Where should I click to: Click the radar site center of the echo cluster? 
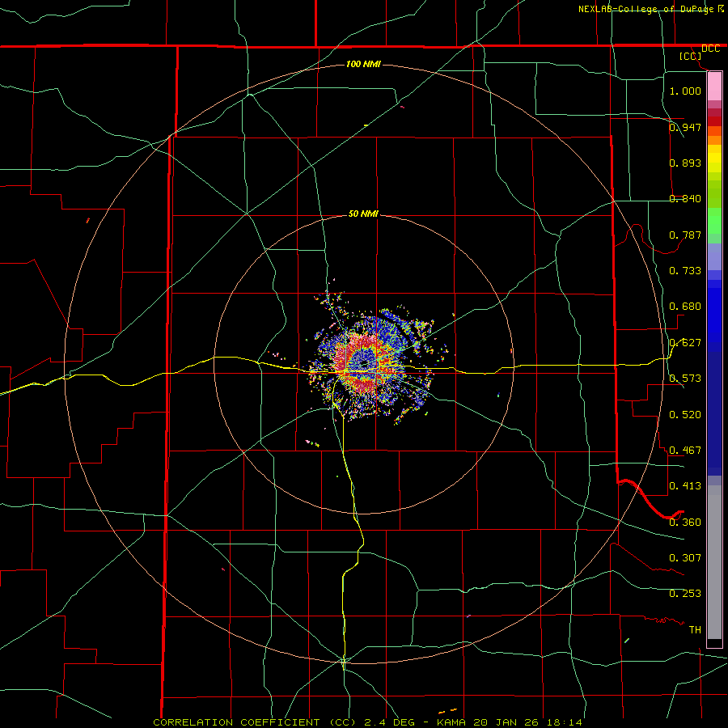pos(365,363)
